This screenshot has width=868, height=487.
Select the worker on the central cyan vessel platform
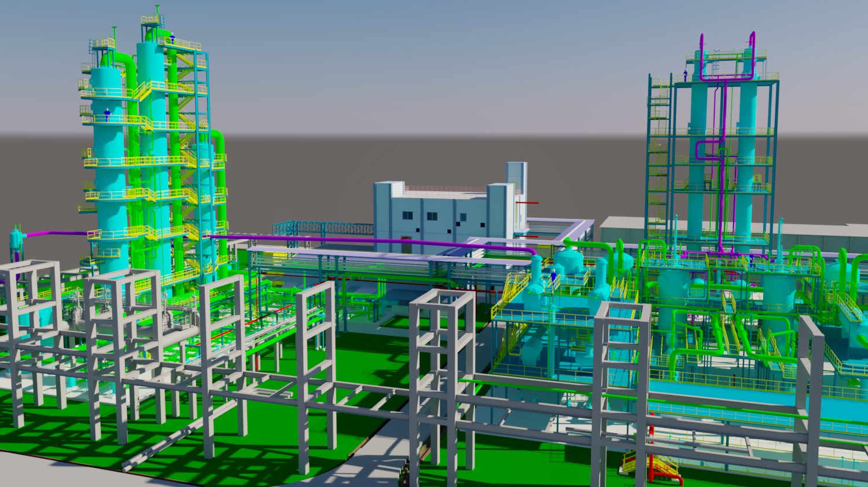click(554, 277)
